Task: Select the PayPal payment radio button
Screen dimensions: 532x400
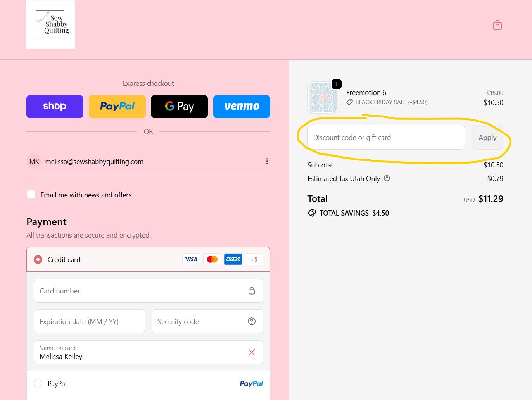Action: [38, 383]
